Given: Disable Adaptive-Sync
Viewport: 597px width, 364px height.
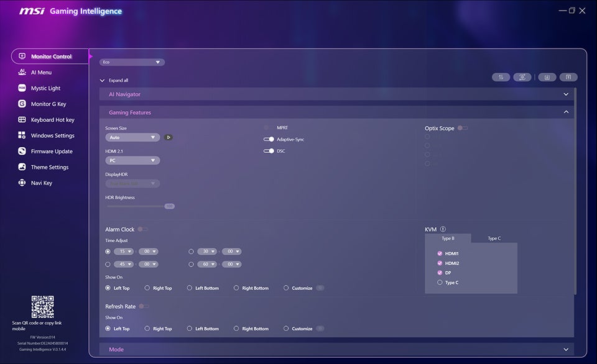Looking at the screenshot, I should tap(267, 139).
